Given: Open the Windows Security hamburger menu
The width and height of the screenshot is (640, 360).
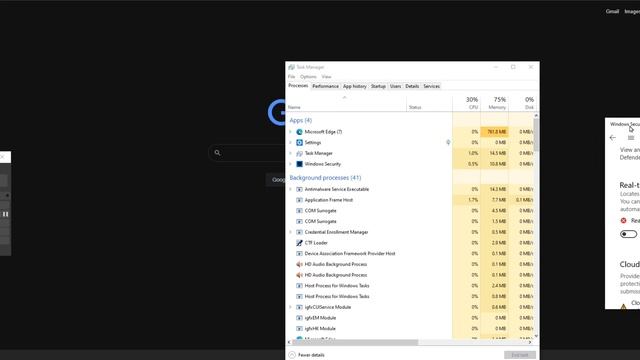Looking at the screenshot, I should 631,138.
